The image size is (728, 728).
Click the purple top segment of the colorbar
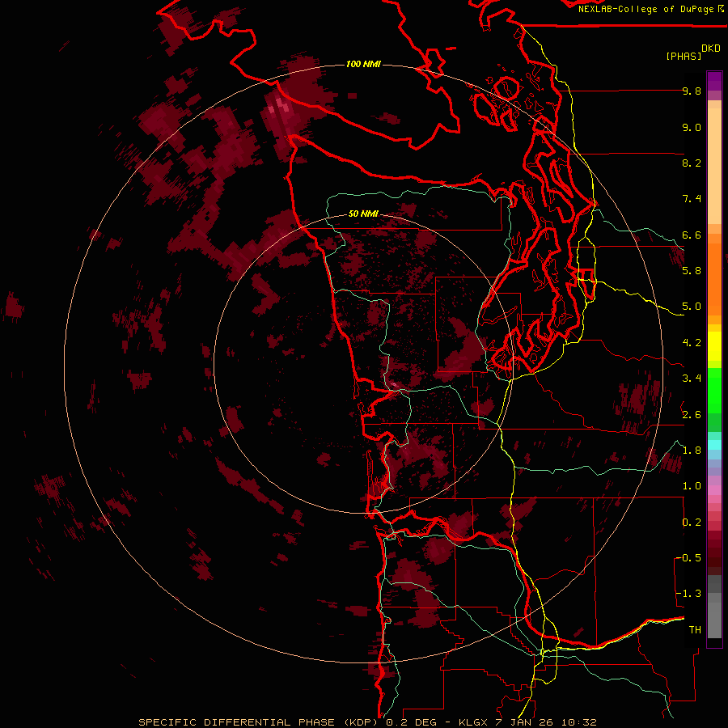tap(714, 81)
